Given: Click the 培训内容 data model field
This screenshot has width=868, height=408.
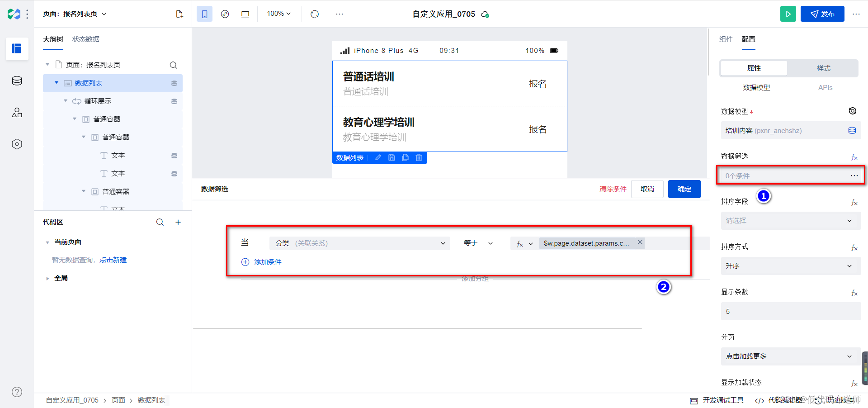Looking at the screenshot, I should (x=791, y=130).
